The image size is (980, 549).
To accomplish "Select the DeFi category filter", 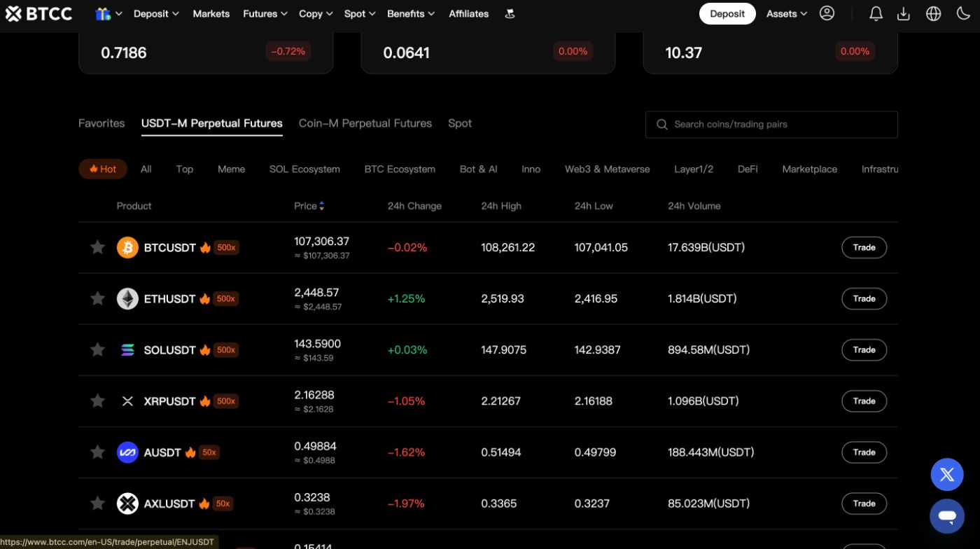I will [x=748, y=169].
